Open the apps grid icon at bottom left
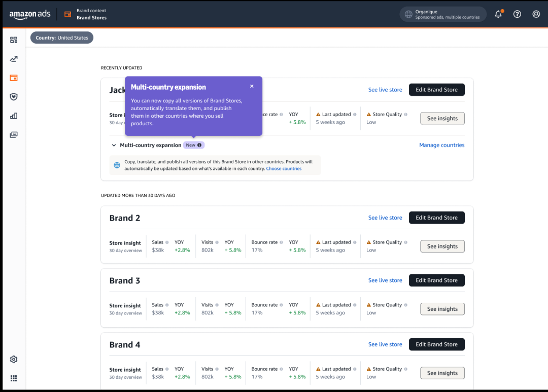The width and height of the screenshot is (548, 392). tap(14, 378)
